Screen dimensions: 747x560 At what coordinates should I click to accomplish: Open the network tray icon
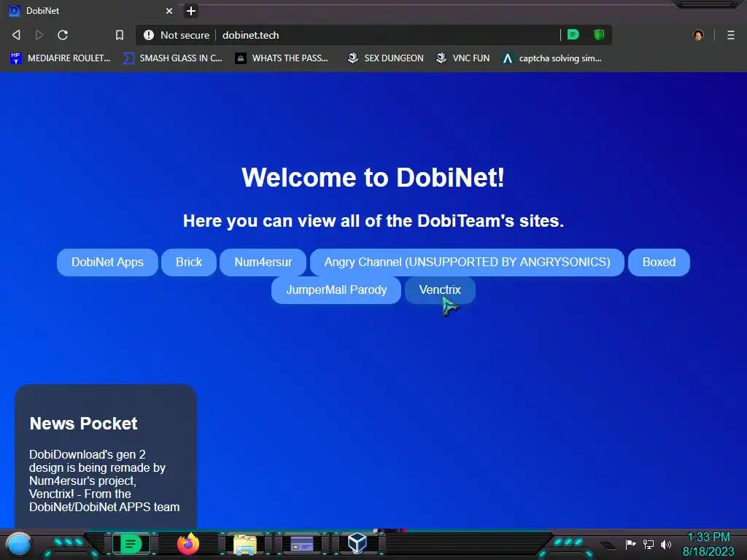[x=649, y=544]
